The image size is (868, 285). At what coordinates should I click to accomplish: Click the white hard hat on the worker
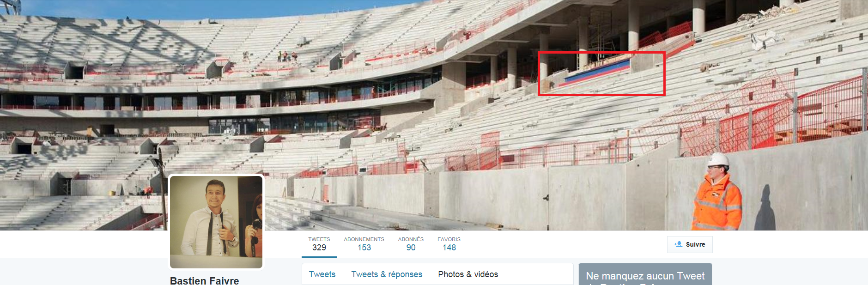(718, 159)
